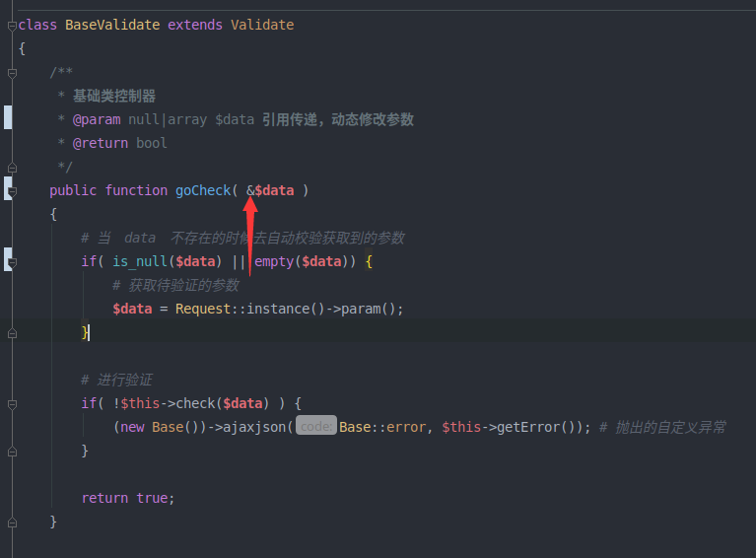Click the &$data parameter in goCheck signature
This screenshot has height=558, width=756.
click(x=270, y=190)
